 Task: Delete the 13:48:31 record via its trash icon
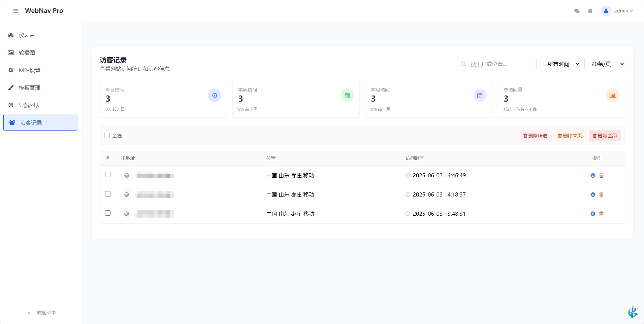pos(602,214)
